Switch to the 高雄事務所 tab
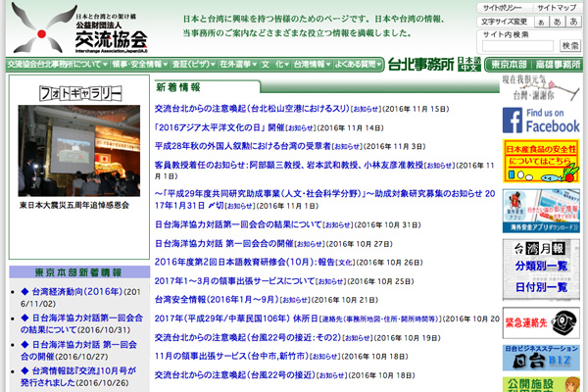588x392 pixels. 558,65
